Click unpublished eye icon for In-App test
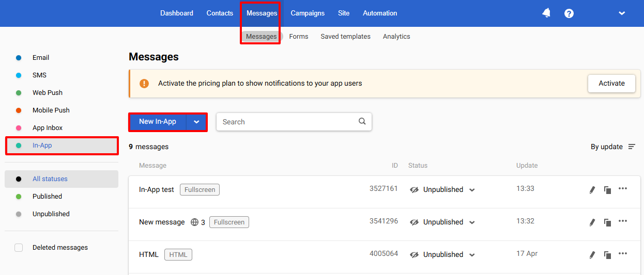The height and width of the screenshot is (275, 644). 414,190
